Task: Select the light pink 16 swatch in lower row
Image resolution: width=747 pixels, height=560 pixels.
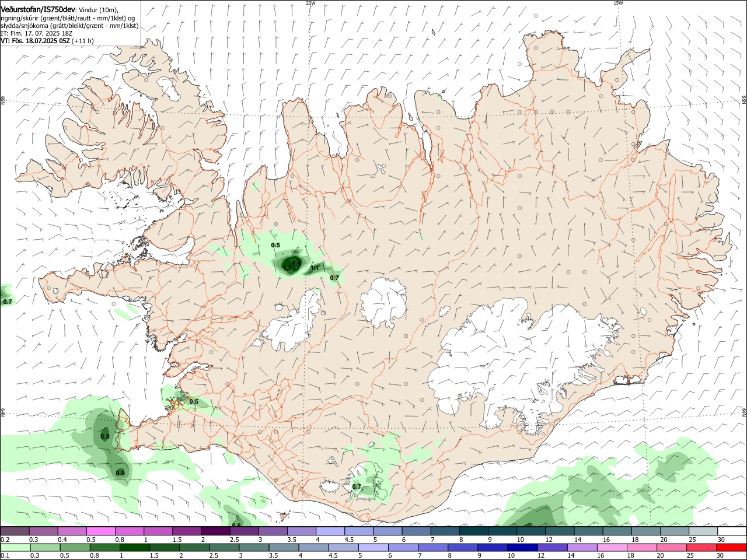Action: pos(612,547)
